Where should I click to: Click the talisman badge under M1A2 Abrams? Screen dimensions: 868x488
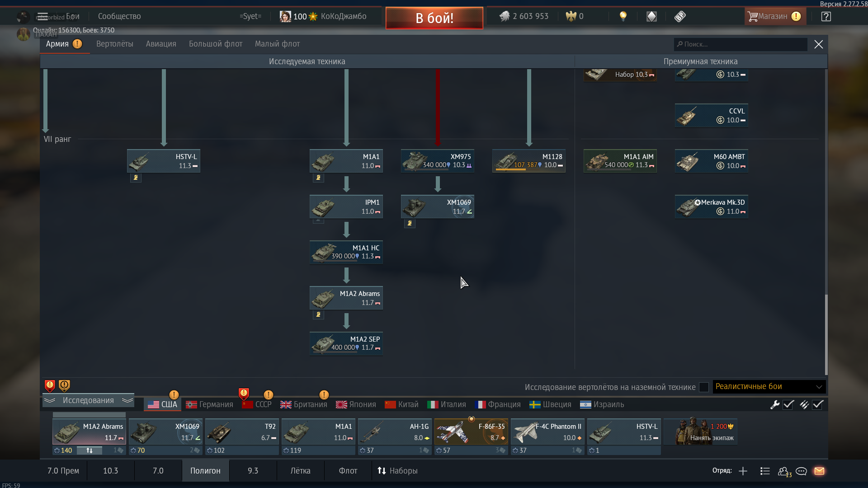318,314
